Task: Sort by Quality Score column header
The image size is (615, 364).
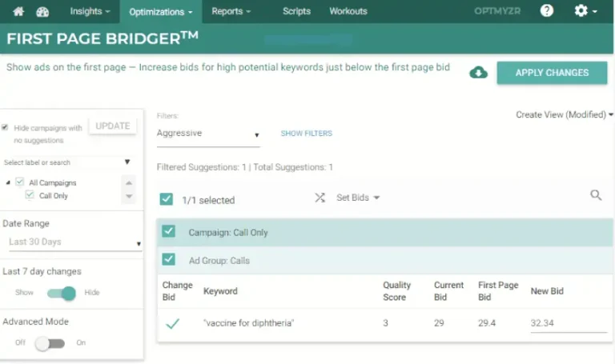Action: [x=396, y=291]
